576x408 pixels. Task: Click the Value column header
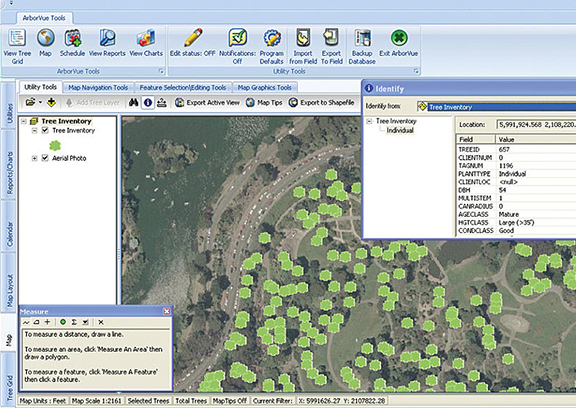(536, 140)
